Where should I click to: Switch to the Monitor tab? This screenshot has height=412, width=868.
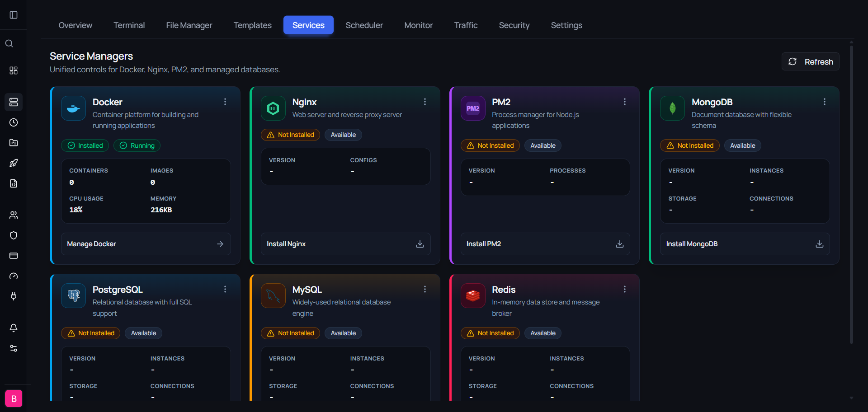point(419,25)
